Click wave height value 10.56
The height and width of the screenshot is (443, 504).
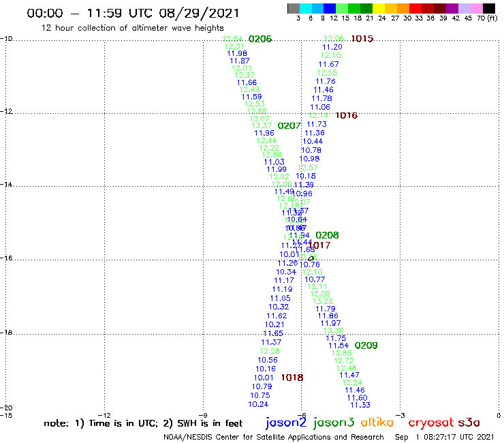click(x=268, y=361)
